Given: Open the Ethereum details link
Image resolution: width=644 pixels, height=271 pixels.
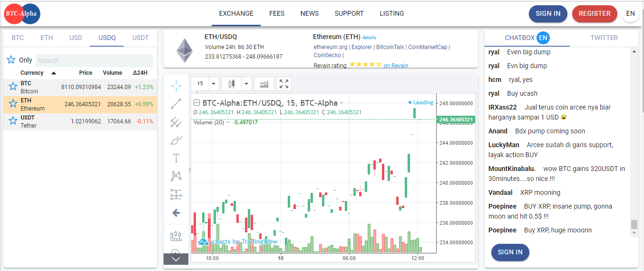Looking at the screenshot, I should pyautogui.click(x=369, y=37).
